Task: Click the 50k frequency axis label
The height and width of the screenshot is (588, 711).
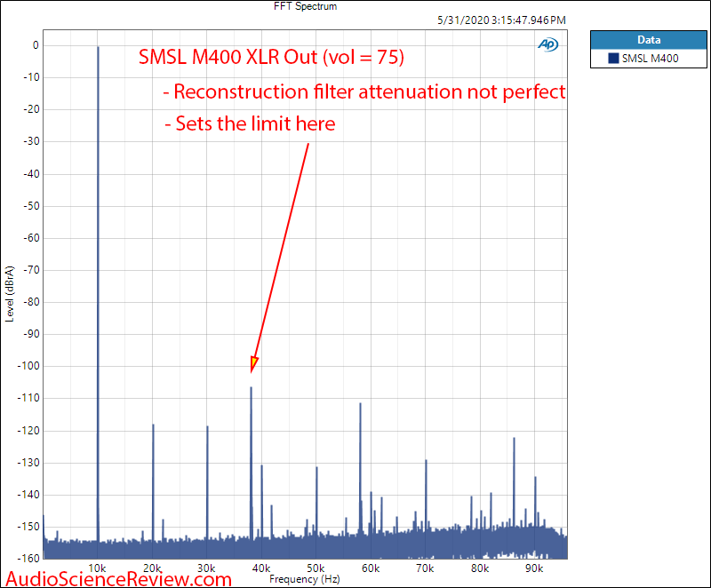Action: pyautogui.click(x=316, y=568)
